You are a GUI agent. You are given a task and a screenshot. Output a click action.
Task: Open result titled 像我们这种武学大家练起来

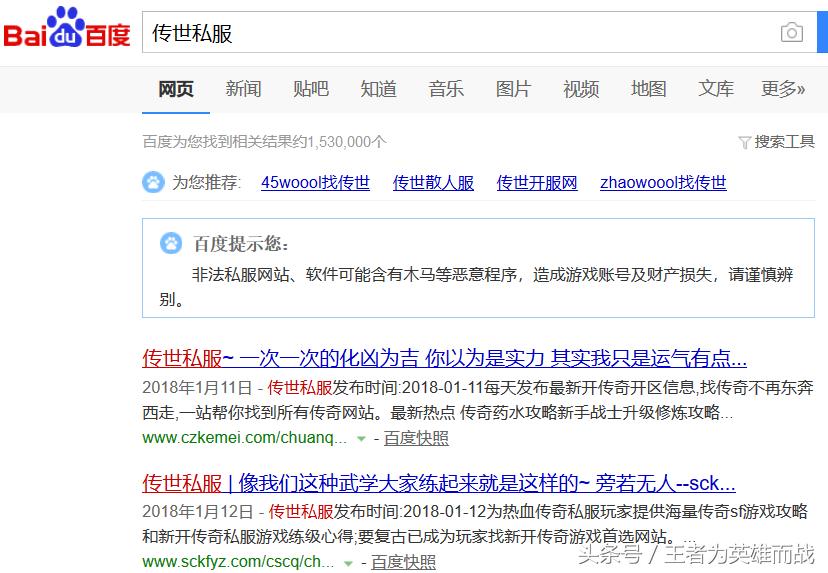coord(439,483)
